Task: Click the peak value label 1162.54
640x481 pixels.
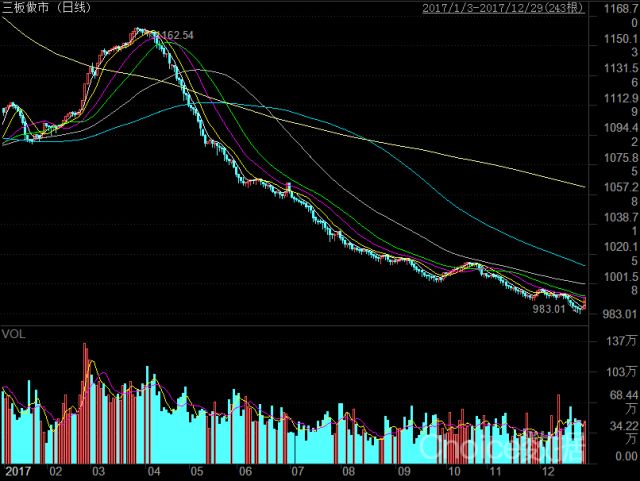Action: tap(176, 36)
